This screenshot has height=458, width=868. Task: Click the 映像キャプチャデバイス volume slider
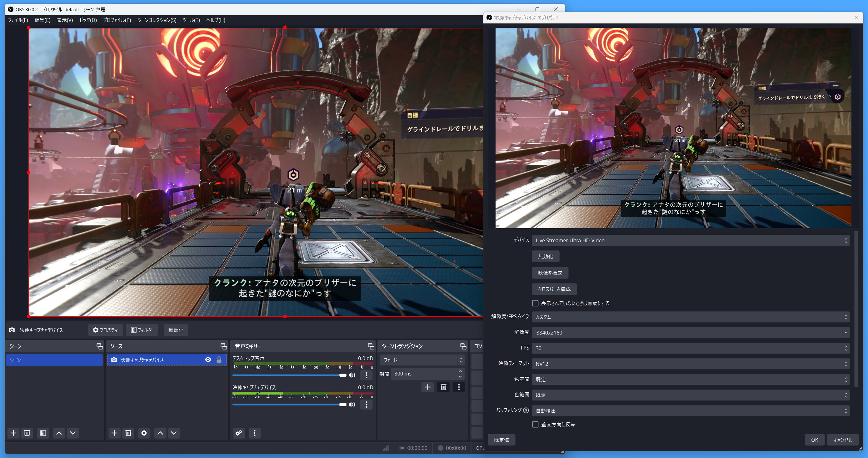[289, 405]
